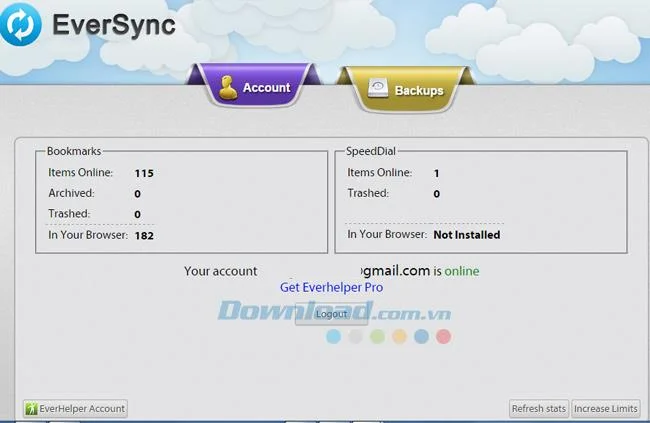Select the gmail.com account email text
Image resolution: width=650 pixels, height=423 pixels.
click(x=395, y=271)
